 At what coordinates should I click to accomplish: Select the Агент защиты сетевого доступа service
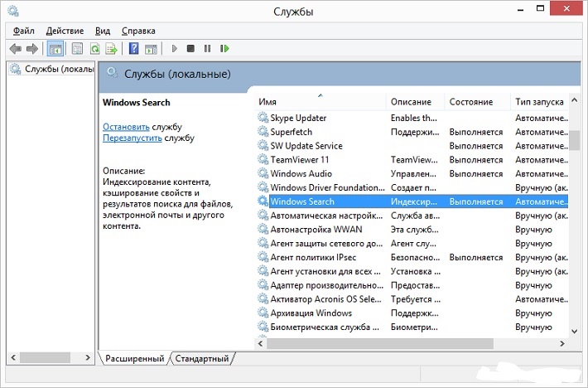click(x=326, y=243)
